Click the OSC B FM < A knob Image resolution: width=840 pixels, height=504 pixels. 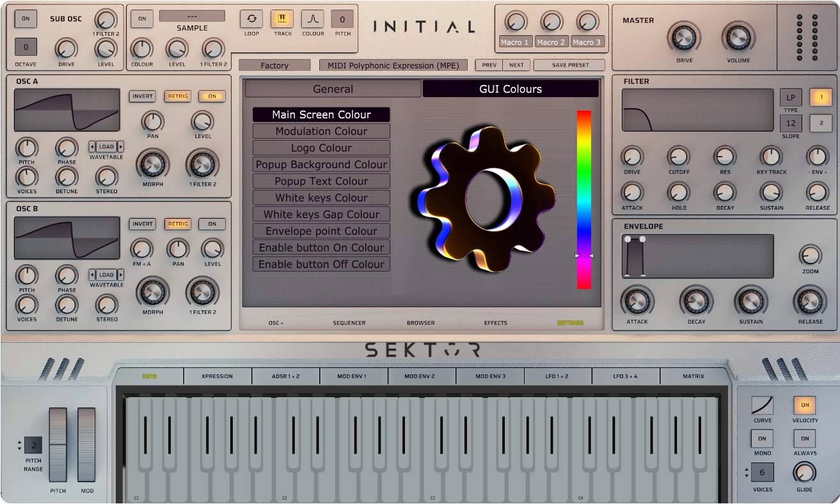coord(141,249)
